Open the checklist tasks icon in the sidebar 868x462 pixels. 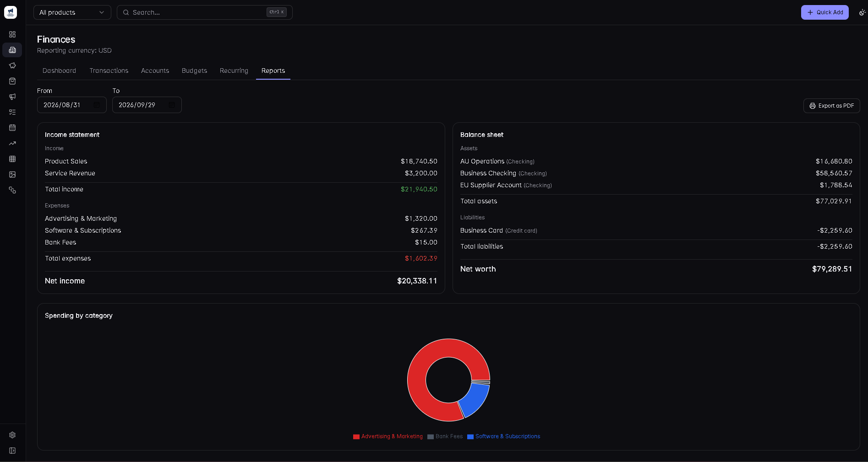point(12,112)
